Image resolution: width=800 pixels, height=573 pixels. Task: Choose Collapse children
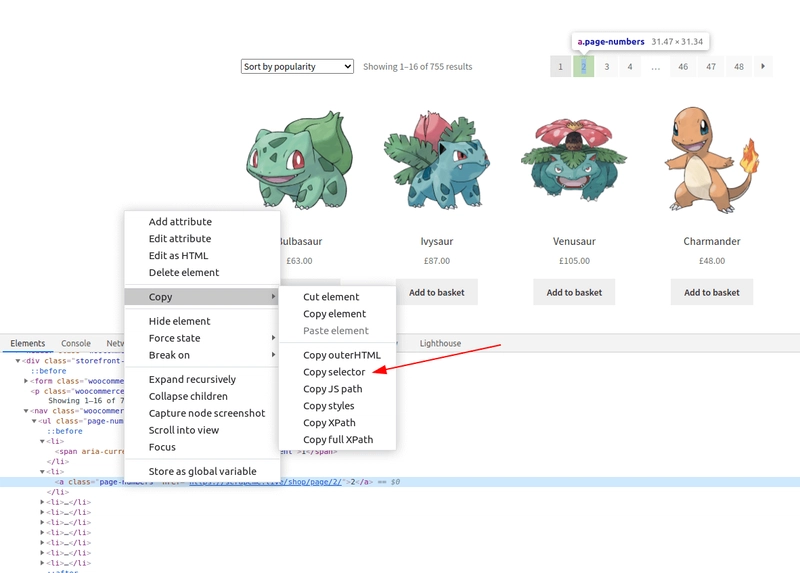pos(202,396)
